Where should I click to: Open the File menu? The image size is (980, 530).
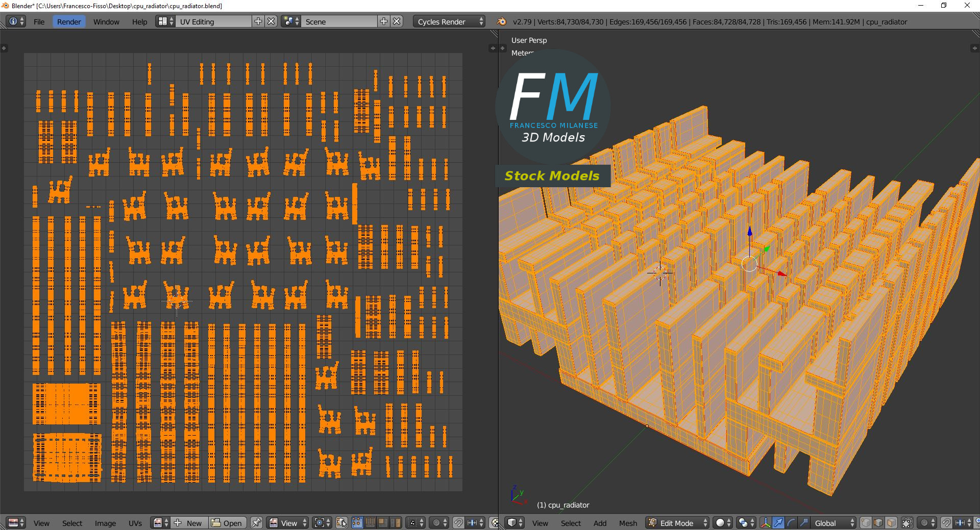(39, 21)
